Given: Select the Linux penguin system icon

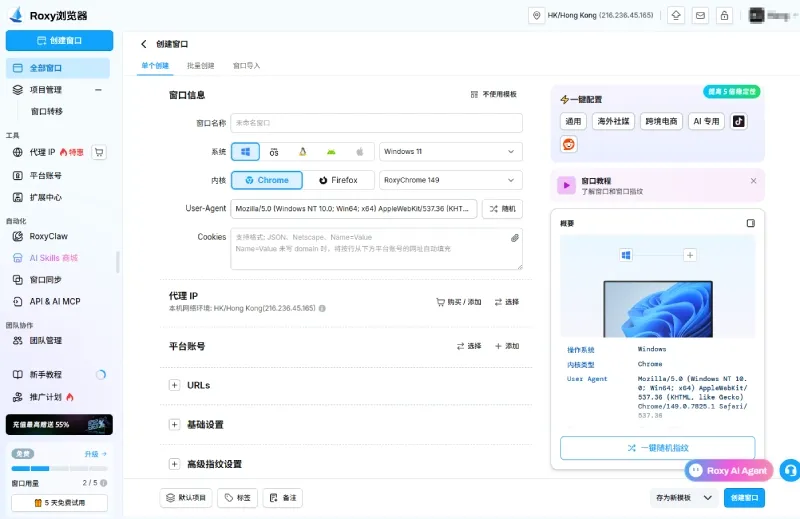Looking at the screenshot, I should point(303,152).
